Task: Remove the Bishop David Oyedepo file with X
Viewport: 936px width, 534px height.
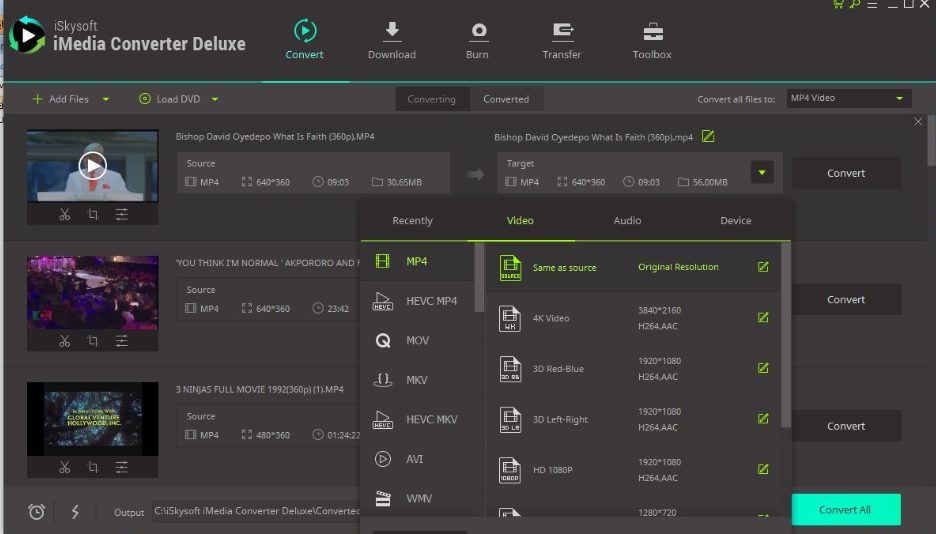Action: [918, 122]
